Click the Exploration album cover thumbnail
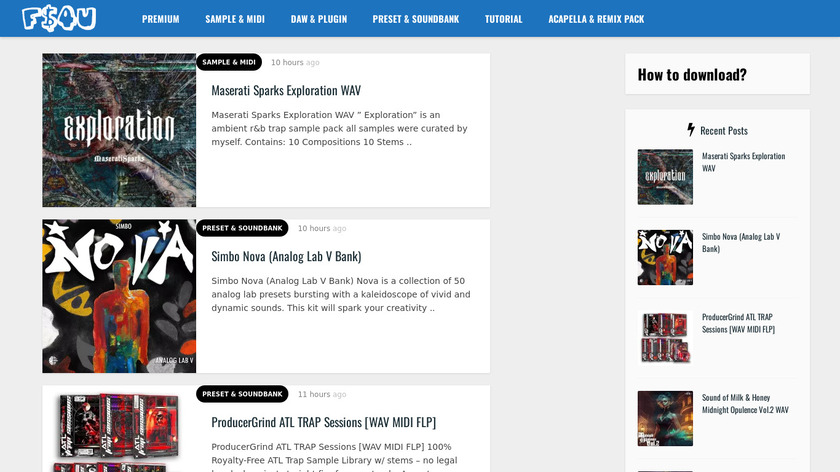 coord(119,130)
